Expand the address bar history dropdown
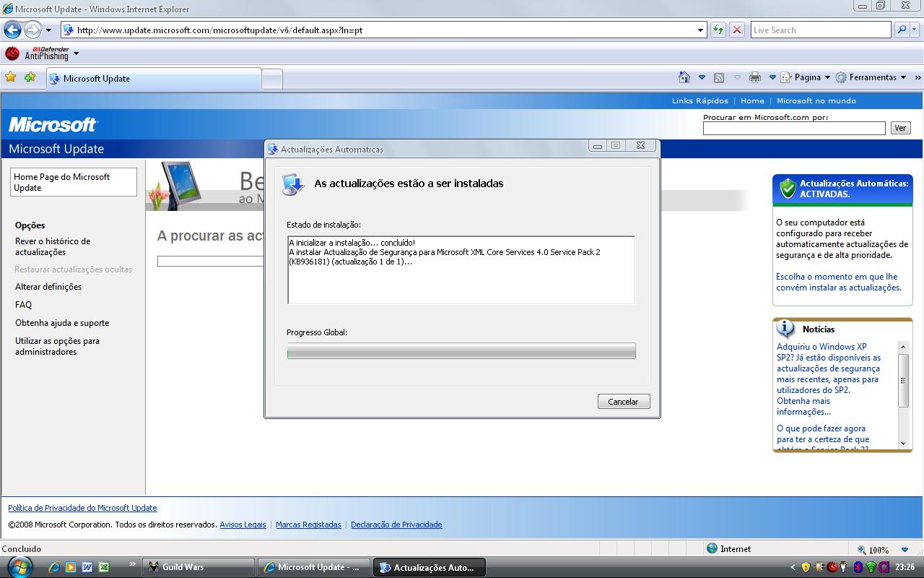 pyautogui.click(x=700, y=30)
